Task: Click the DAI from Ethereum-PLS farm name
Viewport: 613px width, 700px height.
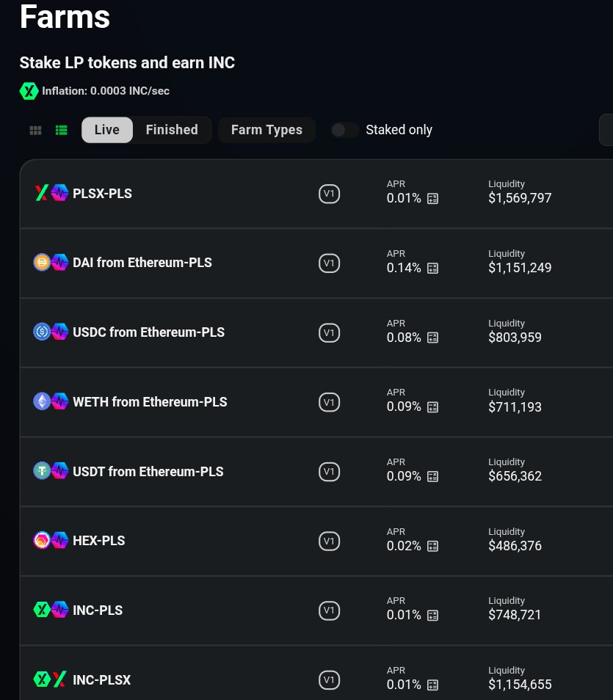Action: [x=142, y=263]
